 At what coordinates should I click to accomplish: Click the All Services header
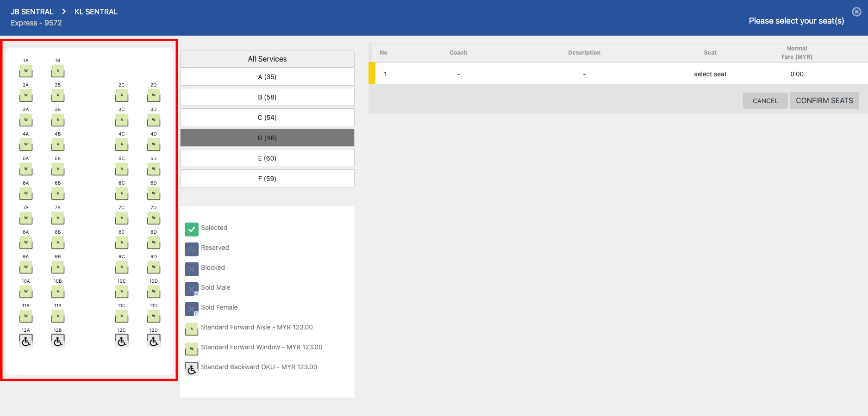coord(267,59)
